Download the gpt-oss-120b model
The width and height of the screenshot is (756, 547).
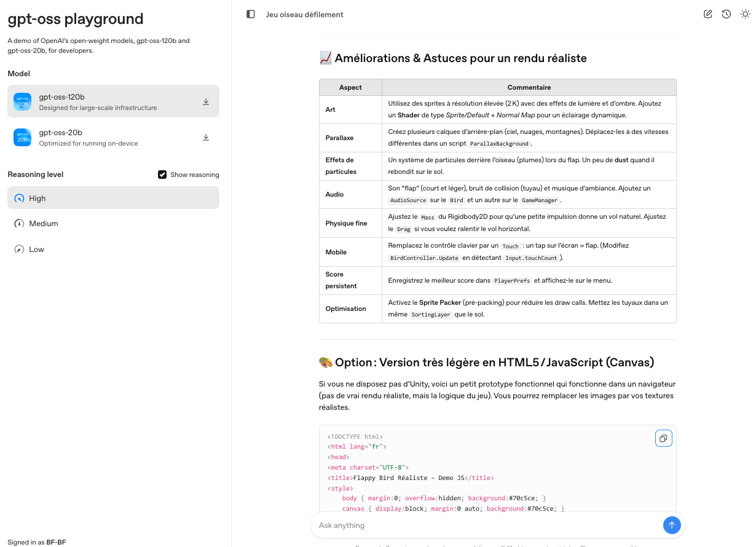coord(206,102)
